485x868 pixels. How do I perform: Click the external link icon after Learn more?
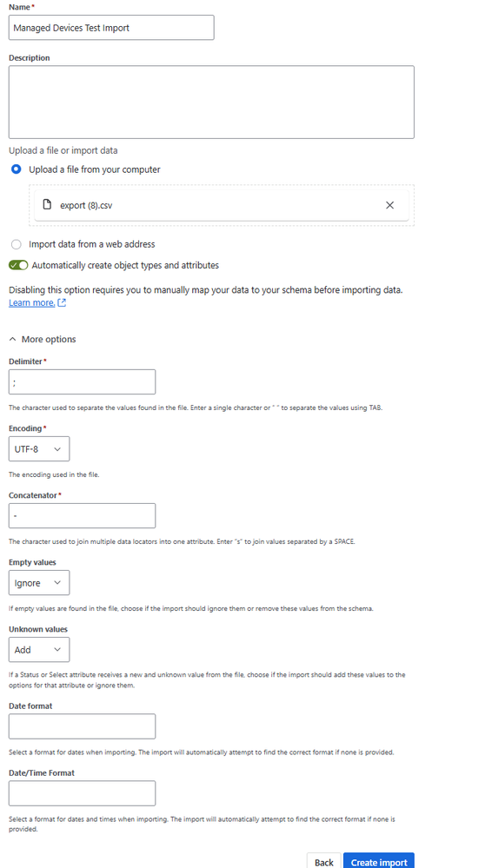pyautogui.click(x=62, y=303)
